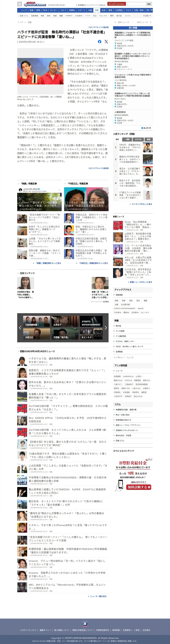Select the 最新 ranking tab
Image resolution: width=170 pixels, height=644 pixels.
[117, 139]
